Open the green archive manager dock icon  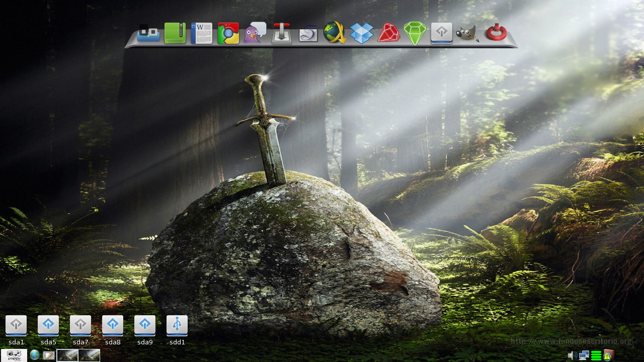pyautogui.click(x=175, y=33)
